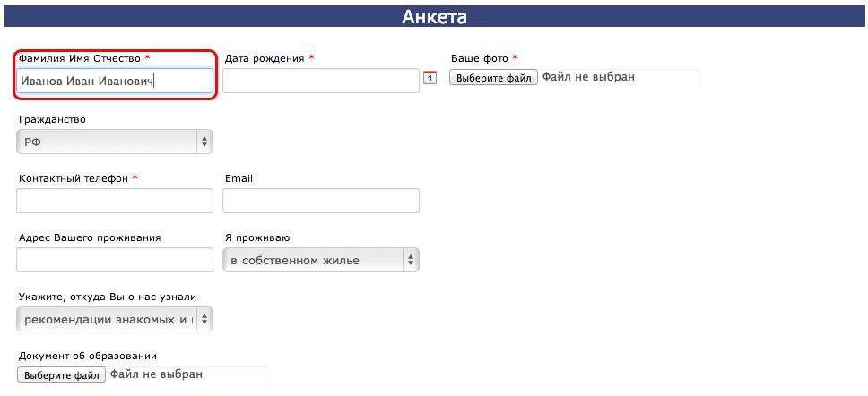This screenshot has height=396, width=868.
Task: Open the calendar picker icon beside Дата рождения
Action: (x=430, y=78)
